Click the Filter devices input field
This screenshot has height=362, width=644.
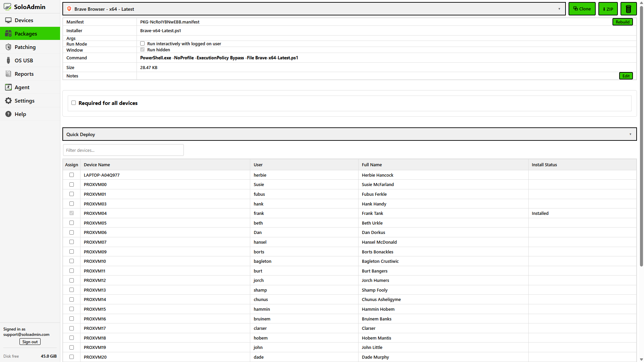[x=123, y=150]
